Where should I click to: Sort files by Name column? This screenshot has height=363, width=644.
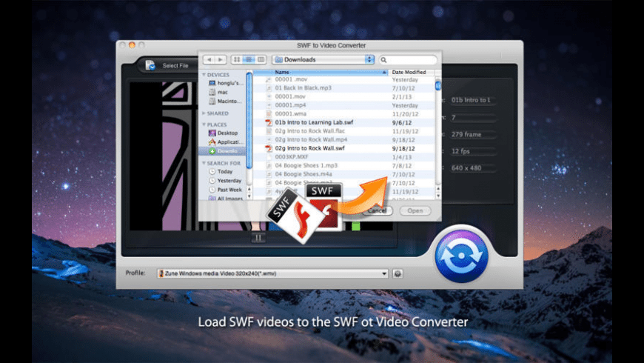point(321,72)
